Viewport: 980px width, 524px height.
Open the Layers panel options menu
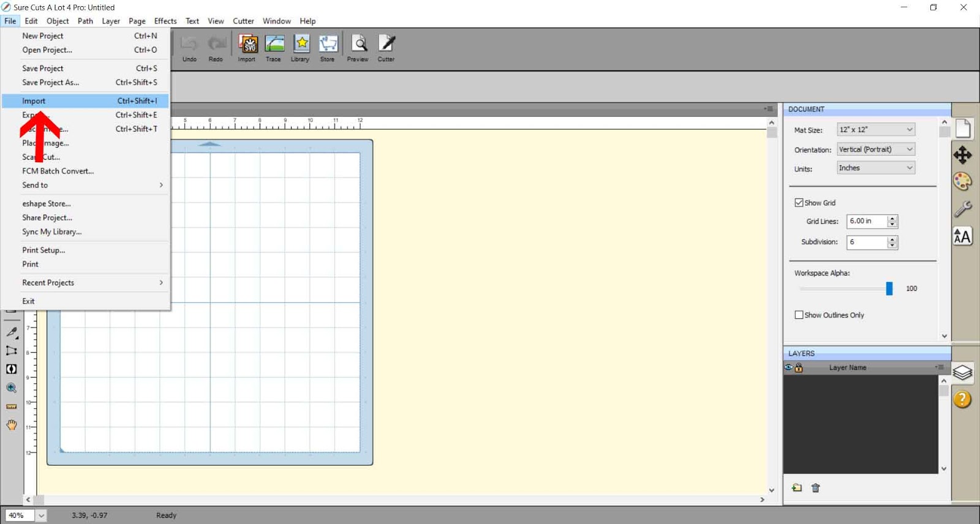click(940, 367)
